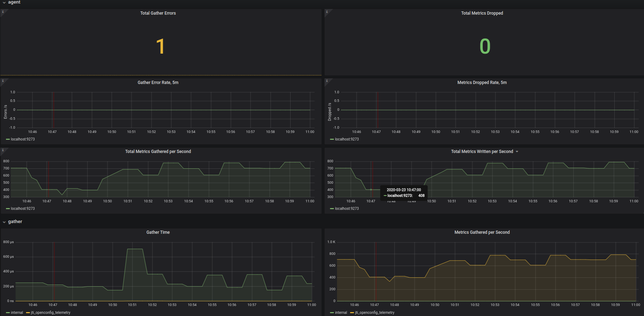
Task: Open green swatch in Total Metrics Written per Second legend
Action: [x=332, y=209]
